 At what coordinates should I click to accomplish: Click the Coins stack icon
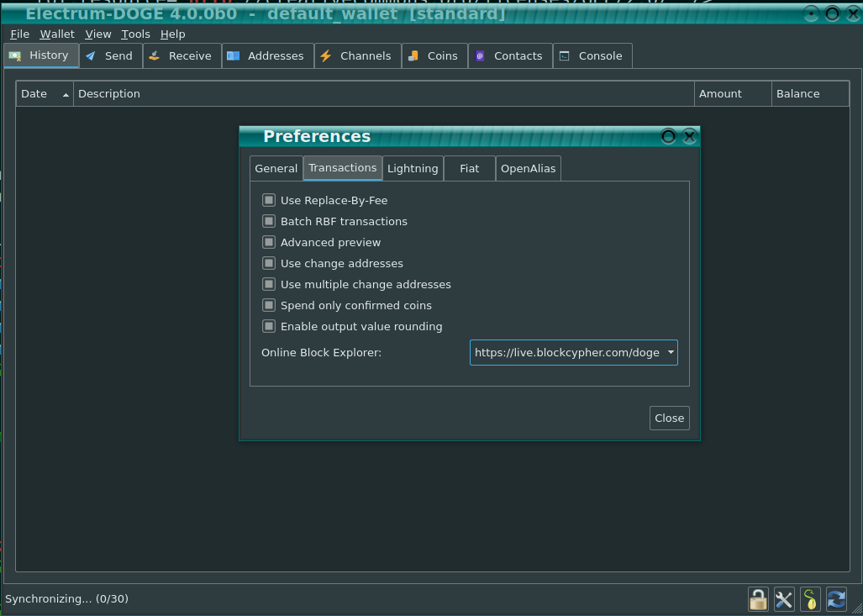[x=413, y=56]
